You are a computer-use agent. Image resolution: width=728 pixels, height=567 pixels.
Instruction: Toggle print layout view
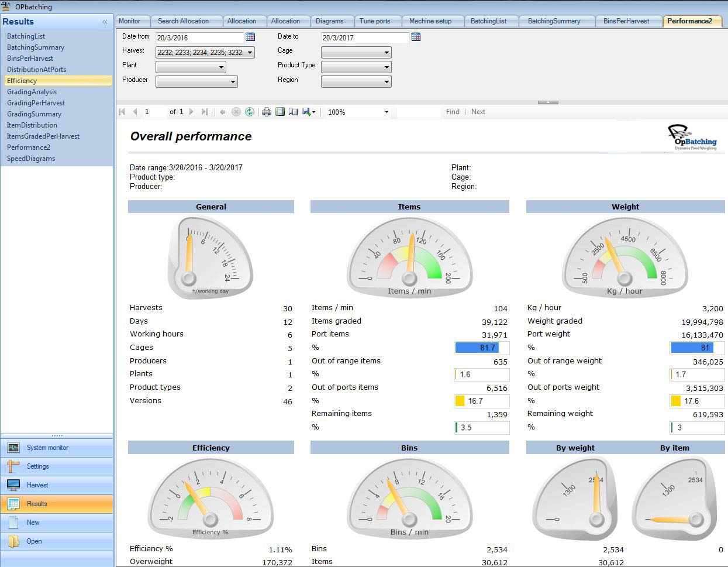[x=280, y=112]
